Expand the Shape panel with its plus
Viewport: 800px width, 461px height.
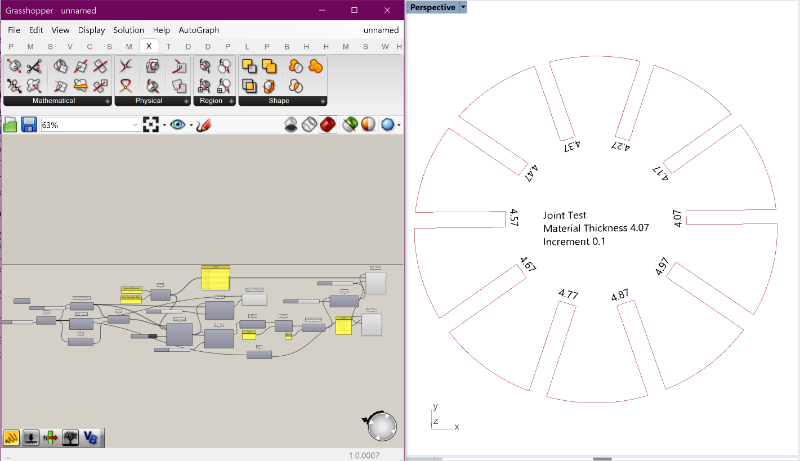323,101
